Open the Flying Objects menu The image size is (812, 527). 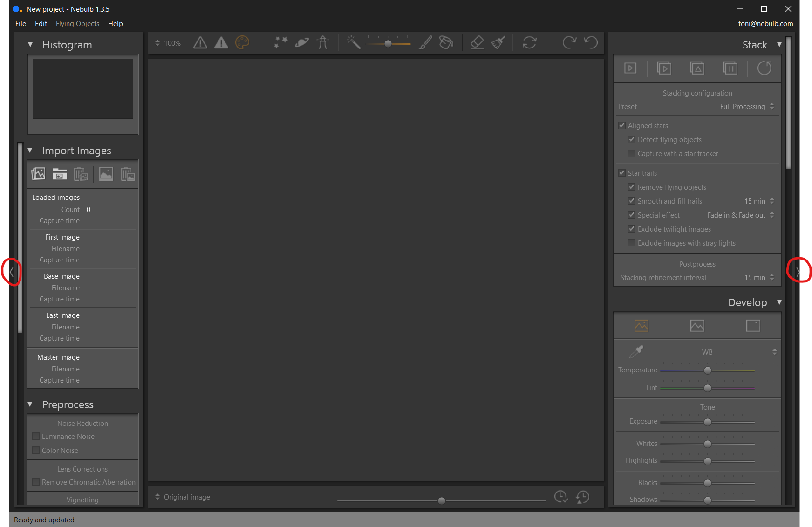point(77,24)
